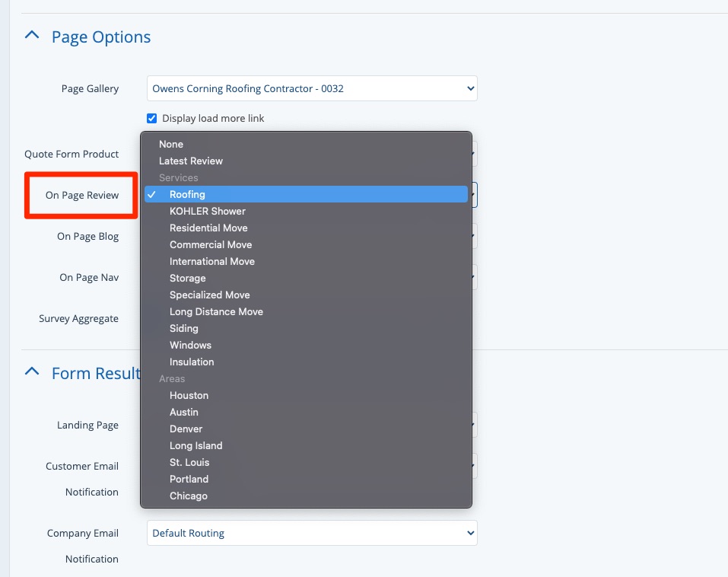Toggle the Display load more link checkbox
This screenshot has height=577, width=728.
point(152,119)
